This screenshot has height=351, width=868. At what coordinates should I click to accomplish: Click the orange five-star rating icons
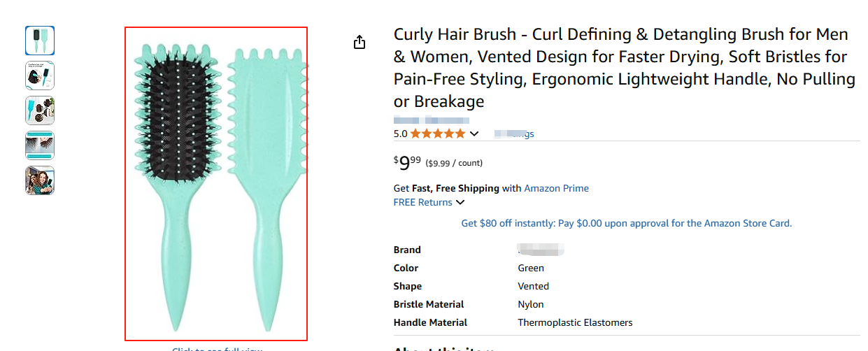pos(437,134)
